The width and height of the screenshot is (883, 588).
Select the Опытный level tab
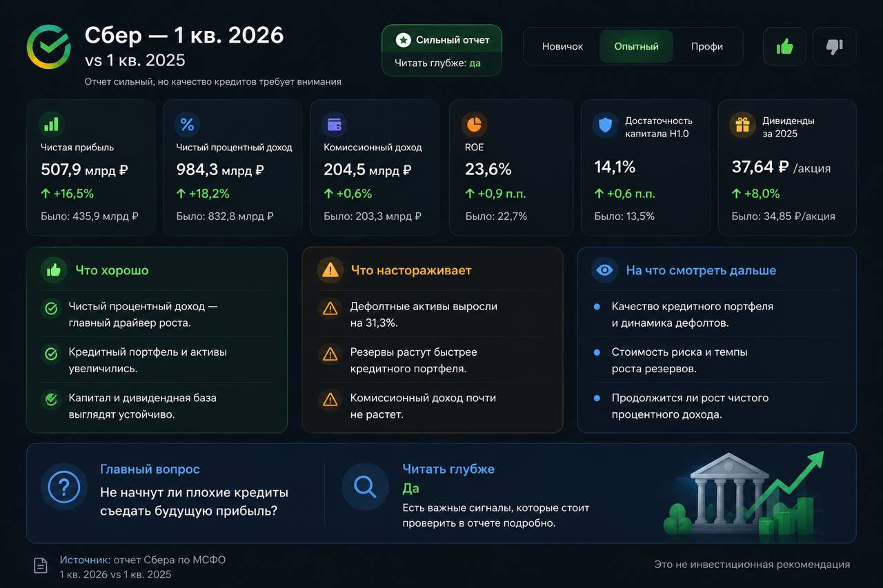point(636,47)
